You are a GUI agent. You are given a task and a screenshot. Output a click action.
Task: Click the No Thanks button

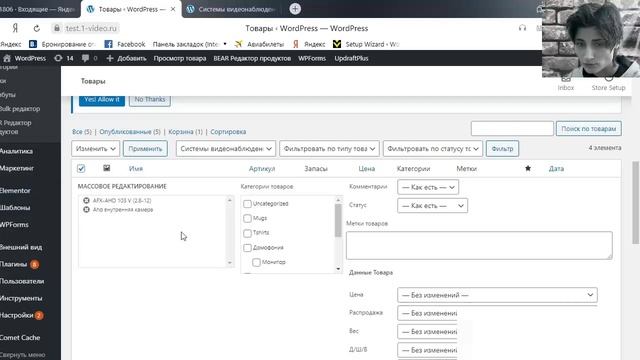click(150, 99)
